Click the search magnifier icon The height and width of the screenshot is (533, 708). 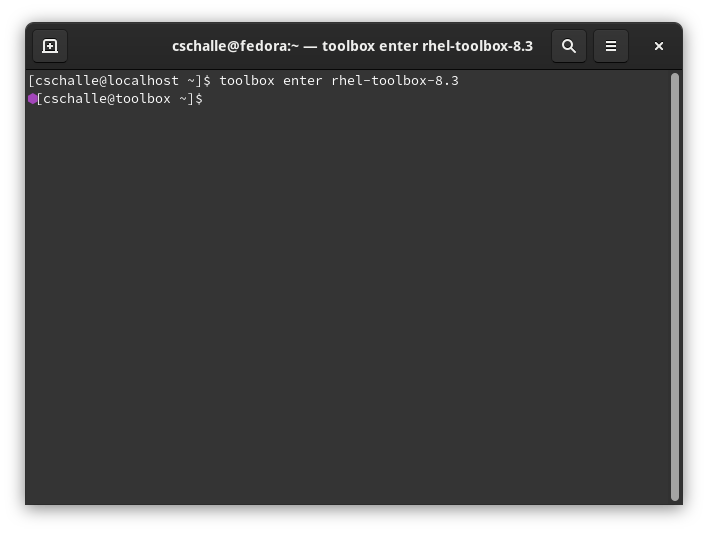[x=569, y=46]
